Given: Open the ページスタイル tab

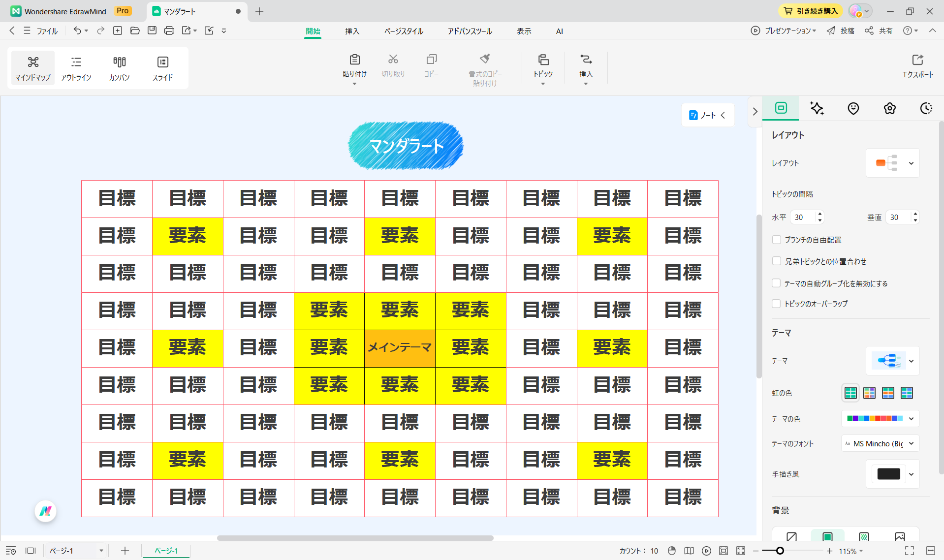Looking at the screenshot, I should point(403,31).
